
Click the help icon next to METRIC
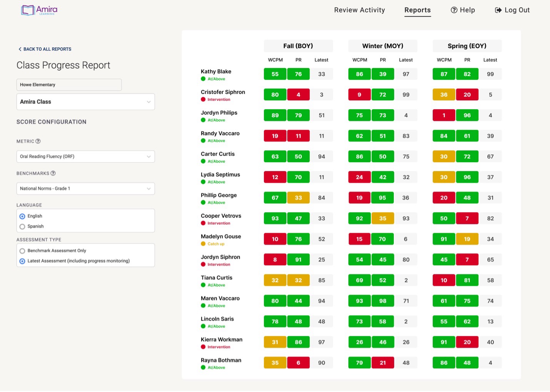pos(38,141)
